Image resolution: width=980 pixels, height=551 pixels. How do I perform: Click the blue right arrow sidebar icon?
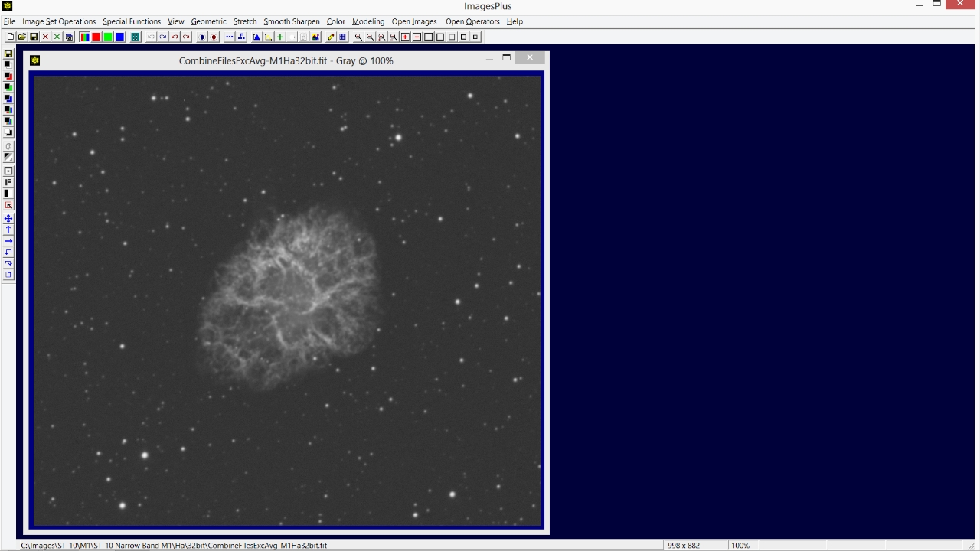tap(8, 241)
